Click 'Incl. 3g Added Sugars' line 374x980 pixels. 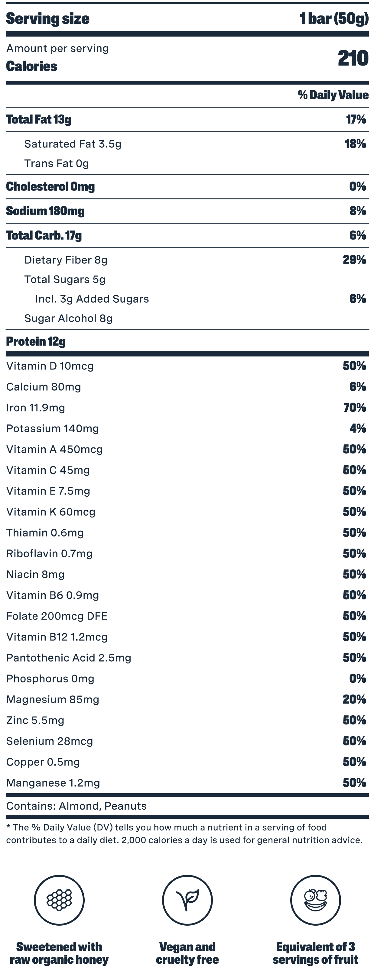tap(92, 299)
